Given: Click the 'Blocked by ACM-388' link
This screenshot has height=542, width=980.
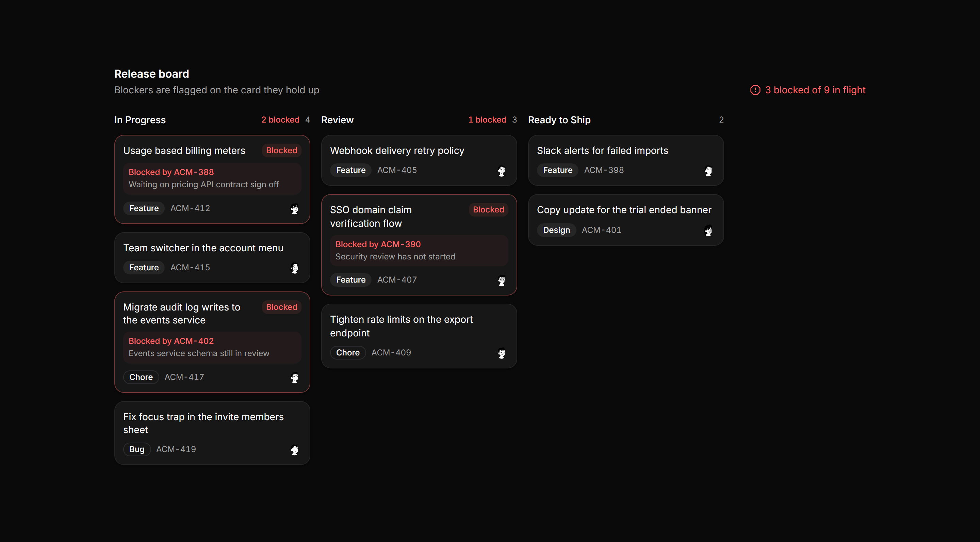Looking at the screenshot, I should coord(171,172).
